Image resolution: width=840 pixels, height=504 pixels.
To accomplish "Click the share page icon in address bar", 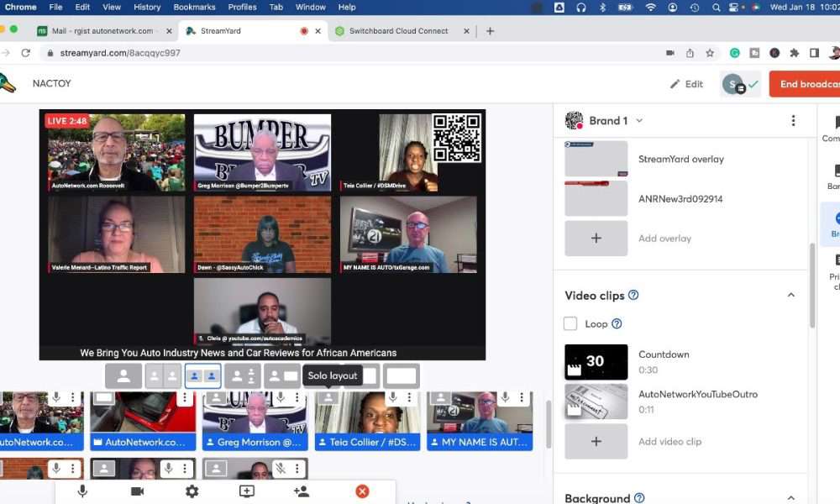I will 690,53.
